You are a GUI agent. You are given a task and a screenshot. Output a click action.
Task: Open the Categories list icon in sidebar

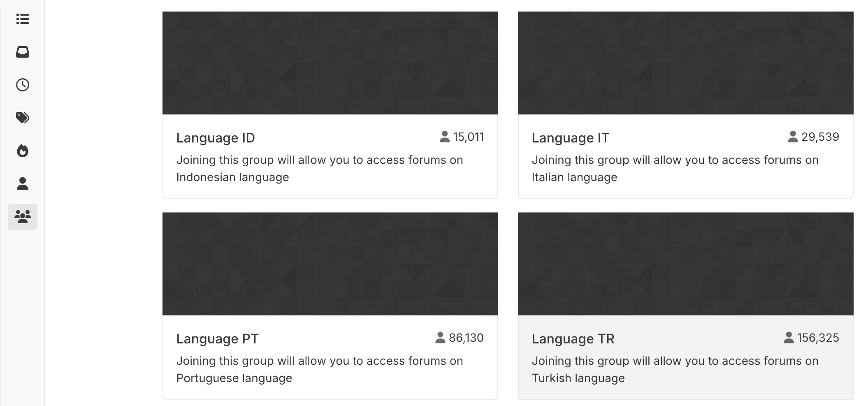[x=23, y=19]
